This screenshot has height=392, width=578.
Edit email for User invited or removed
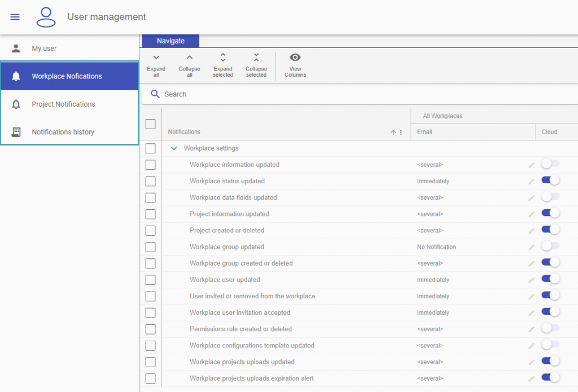(531, 297)
